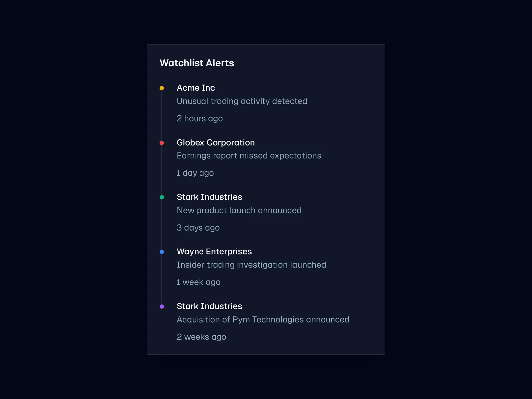532x399 pixels.
Task: Click 'Insider trading investigation launched' description
Action: click(251, 265)
